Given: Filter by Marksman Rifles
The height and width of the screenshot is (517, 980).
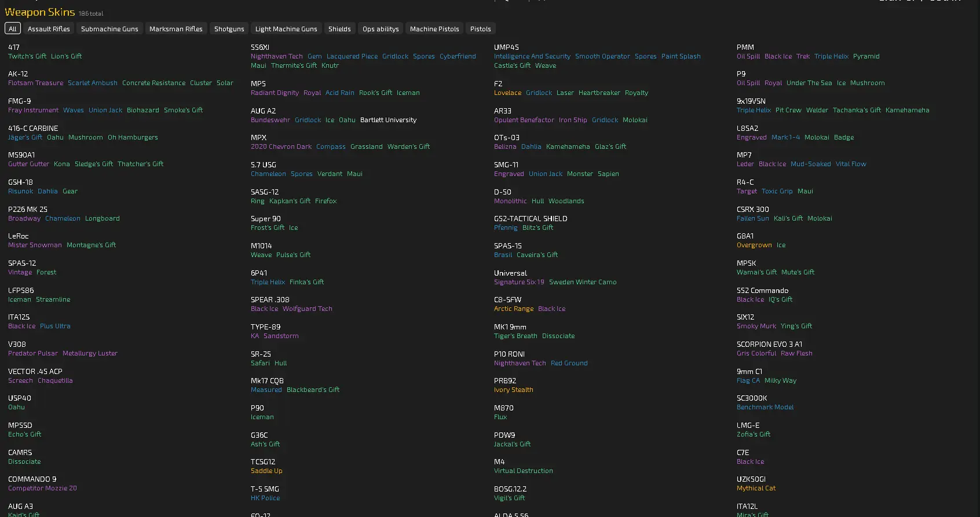Looking at the screenshot, I should pyautogui.click(x=176, y=29).
